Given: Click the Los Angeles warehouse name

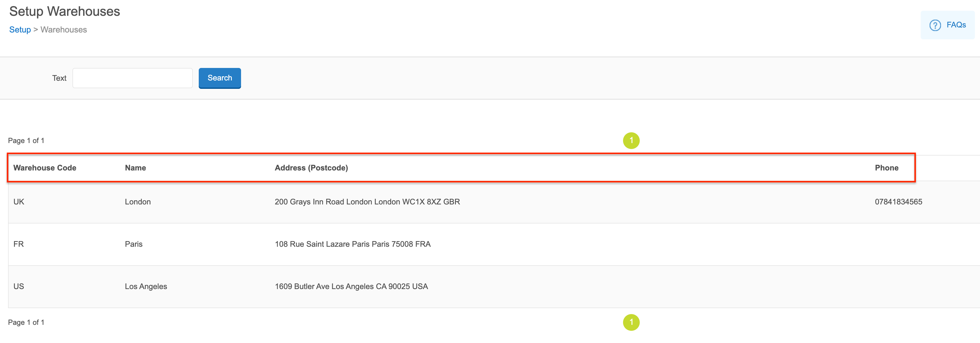Looking at the screenshot, I should coord(146,286).
